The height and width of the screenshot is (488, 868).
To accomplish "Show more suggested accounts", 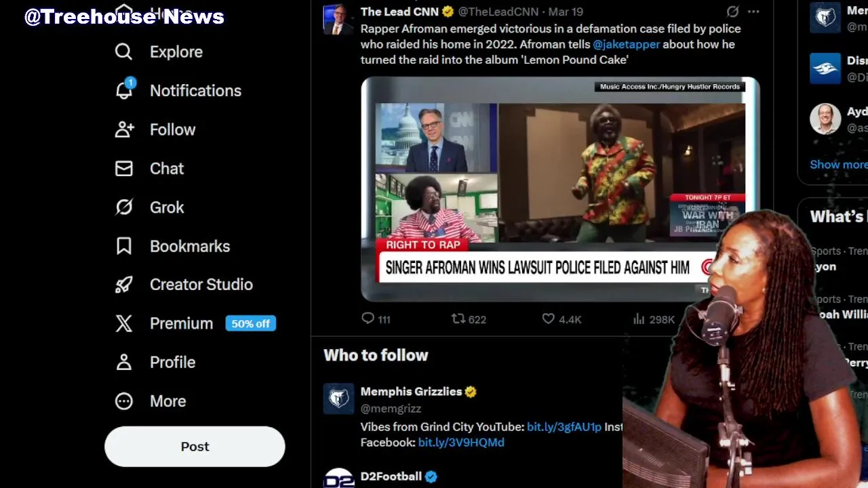I will 838,165.
